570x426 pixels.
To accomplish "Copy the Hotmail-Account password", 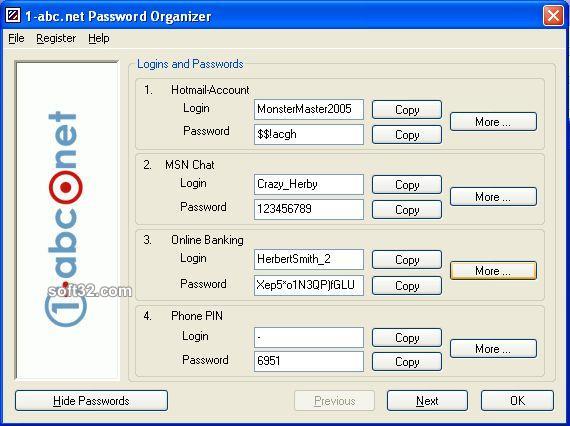I will (407, 135).
